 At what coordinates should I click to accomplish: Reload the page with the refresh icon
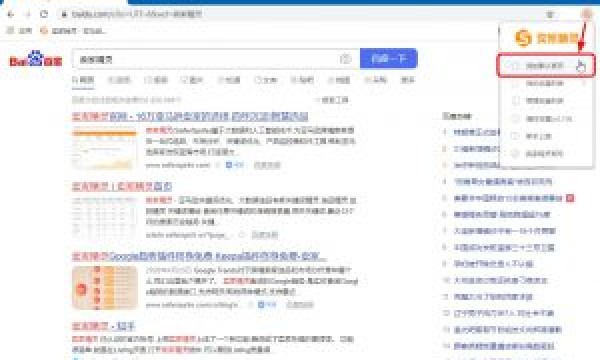click(44, 15)
